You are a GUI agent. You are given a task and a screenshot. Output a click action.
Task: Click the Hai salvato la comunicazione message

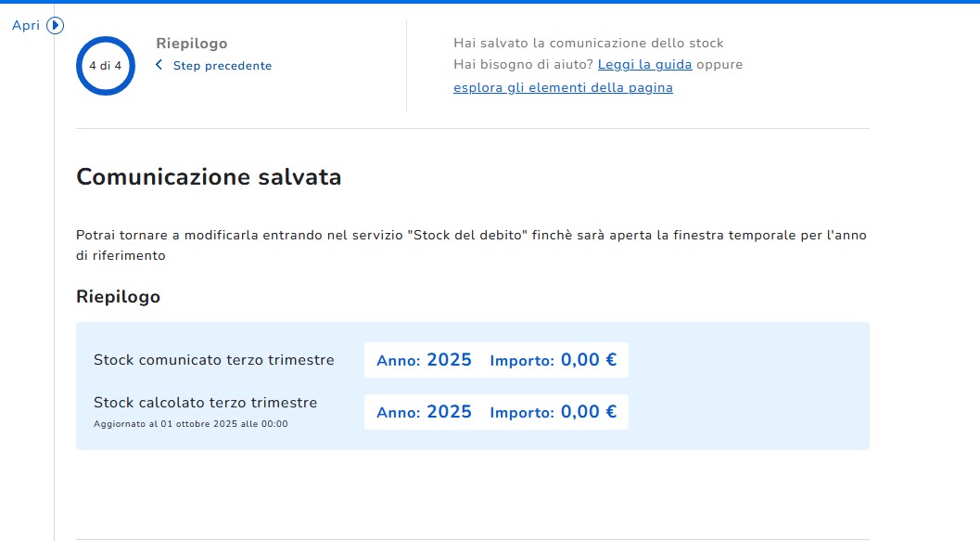[588, 43]
